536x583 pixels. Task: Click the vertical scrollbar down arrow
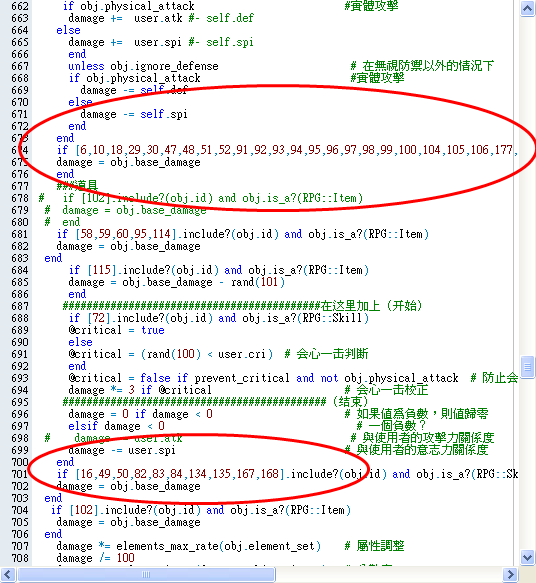[x=527, y=557]
